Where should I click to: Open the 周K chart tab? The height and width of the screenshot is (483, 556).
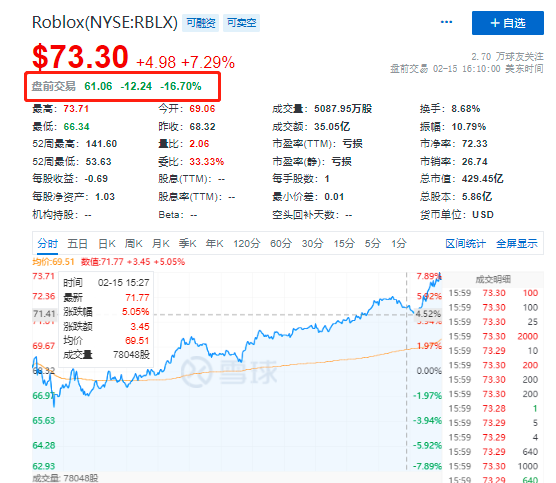(133, 244)
